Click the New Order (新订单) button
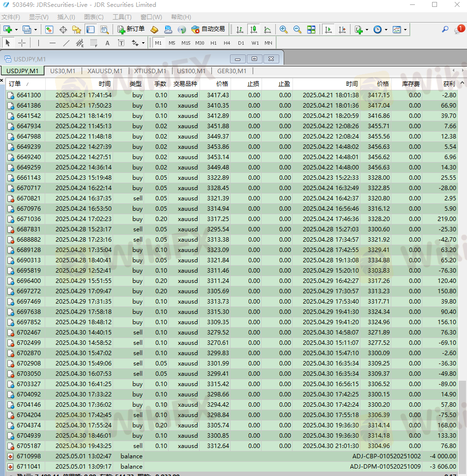This screenshot has width=467, height=476. pyautogui.click(x=131, y=29)
